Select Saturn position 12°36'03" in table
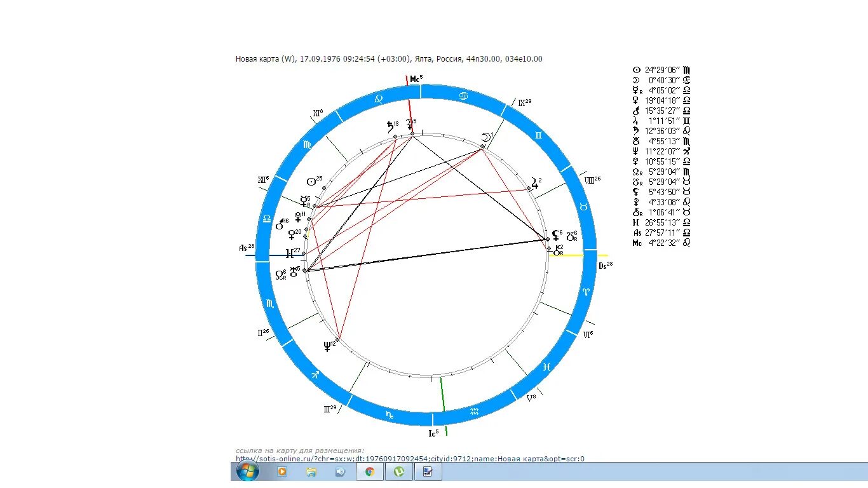868x488 pixels. point(661,131)
